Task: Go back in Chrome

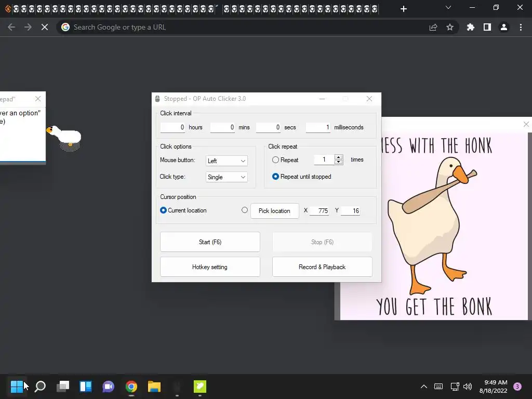Action: (11, 27)
